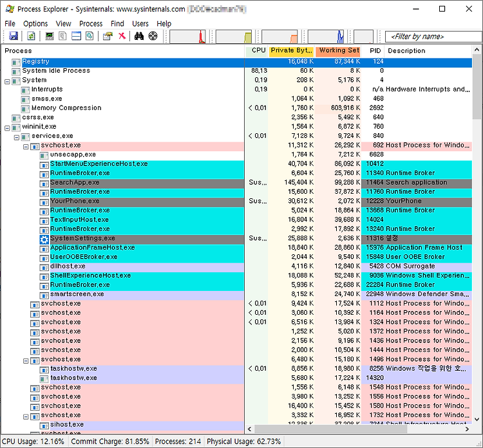Open the Users menu

tap(140, 24)
